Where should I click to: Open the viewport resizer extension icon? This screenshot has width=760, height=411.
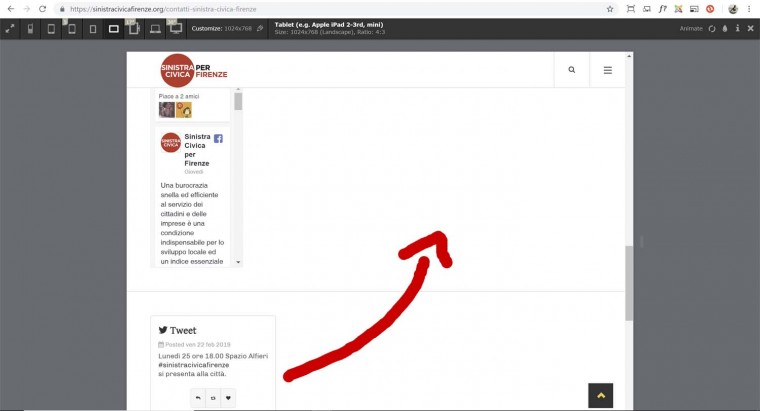[631, 9]
